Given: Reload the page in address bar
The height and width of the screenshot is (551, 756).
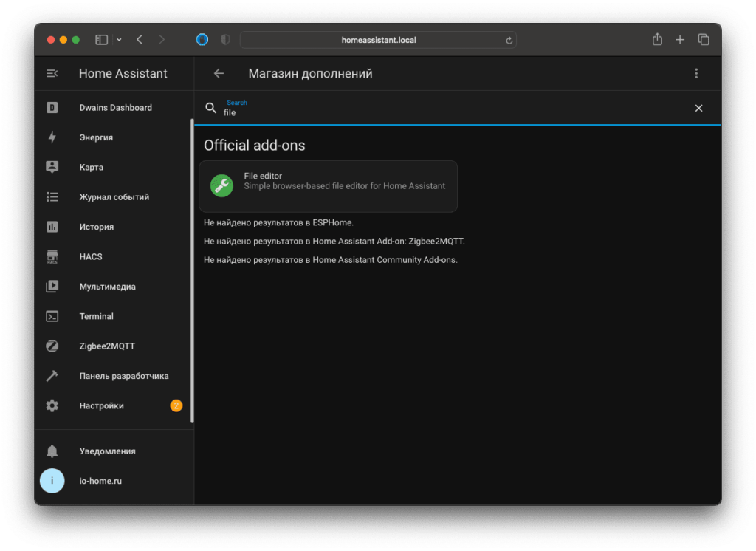Looking at the screenshot, I should click(509, 40).
